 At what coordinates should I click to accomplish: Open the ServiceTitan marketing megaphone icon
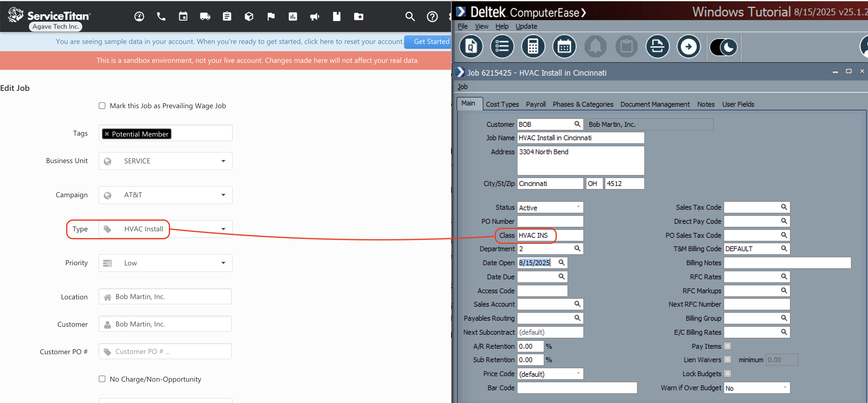(x=315, y=16)
